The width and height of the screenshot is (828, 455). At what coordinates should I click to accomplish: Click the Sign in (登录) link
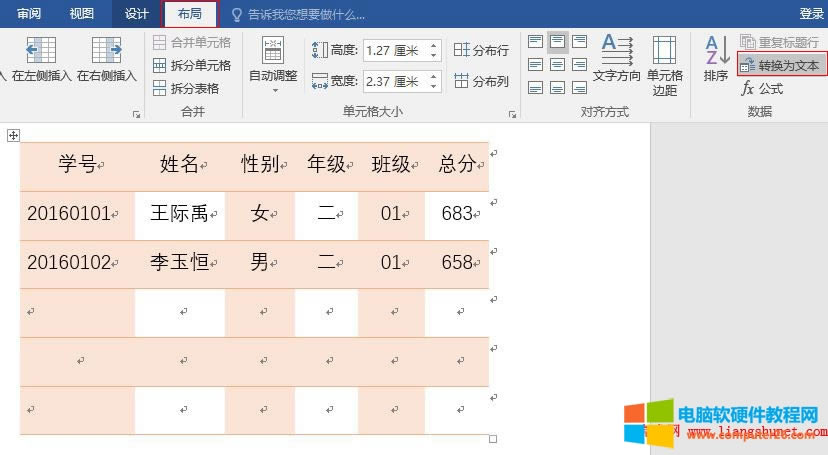click(811, 13)
